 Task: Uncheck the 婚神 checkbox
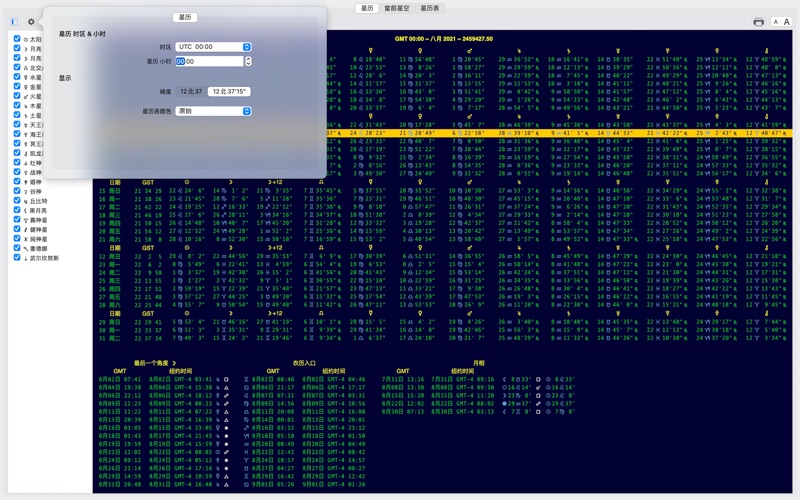click(17, 182)
